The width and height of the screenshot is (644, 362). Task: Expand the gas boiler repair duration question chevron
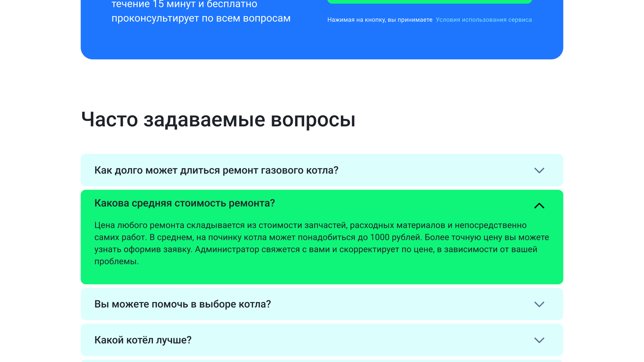[539, 170]
